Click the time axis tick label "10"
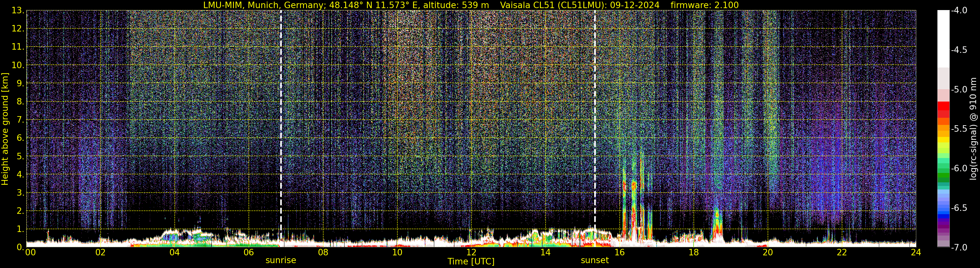This screenshot has height=268, width=980. click(x=397, y=252)
